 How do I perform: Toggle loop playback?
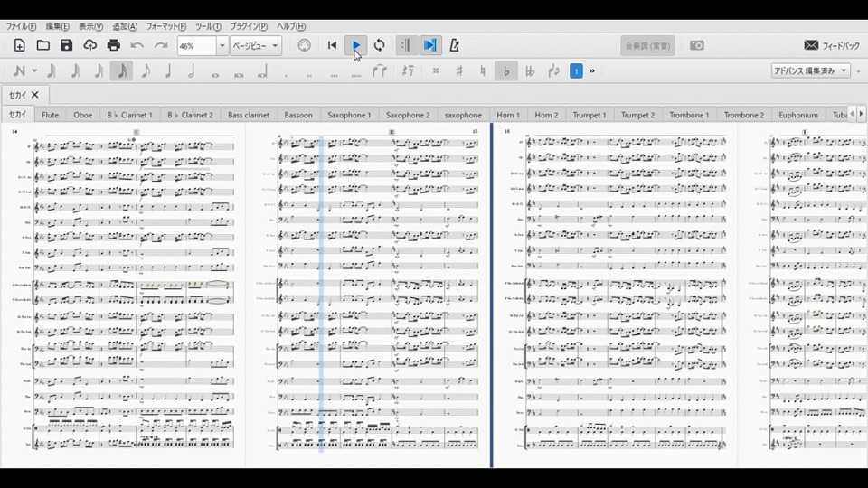pos(379,45)
